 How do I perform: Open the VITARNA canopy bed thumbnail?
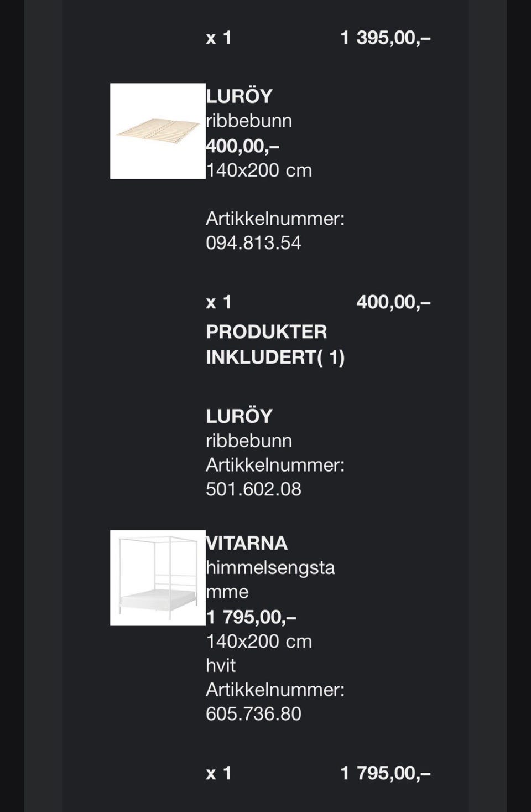pyautogui.click(x=158, y=578)
